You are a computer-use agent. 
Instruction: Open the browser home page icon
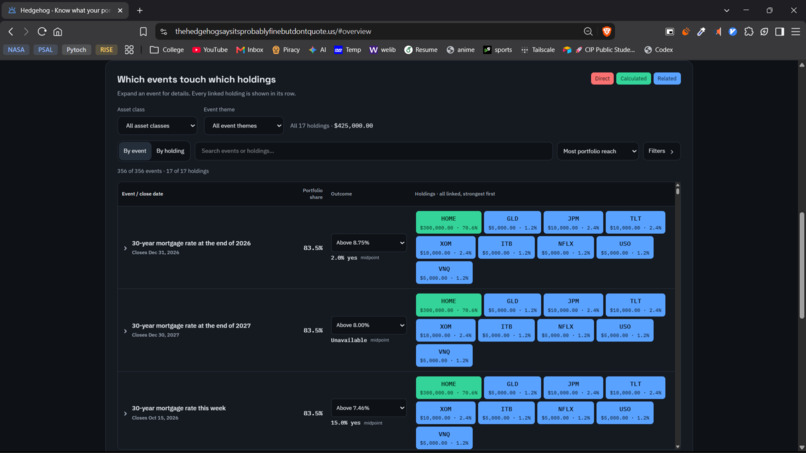click(58, 31)
